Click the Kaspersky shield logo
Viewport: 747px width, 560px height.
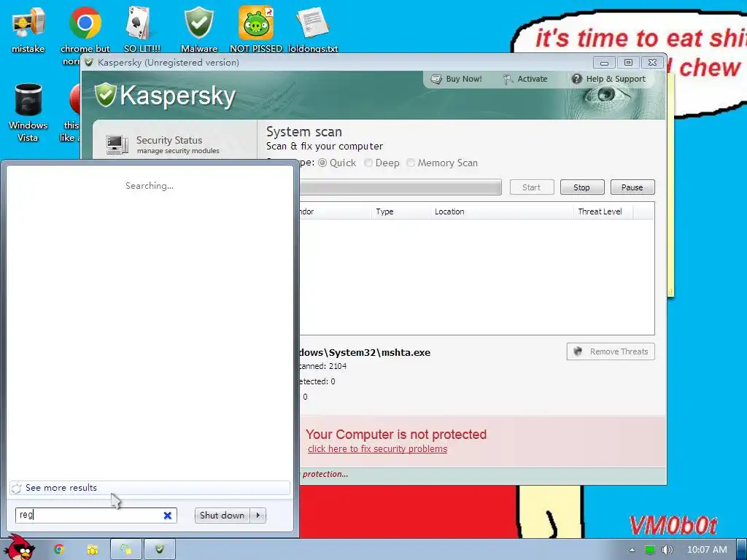click(x=105, y=94)
